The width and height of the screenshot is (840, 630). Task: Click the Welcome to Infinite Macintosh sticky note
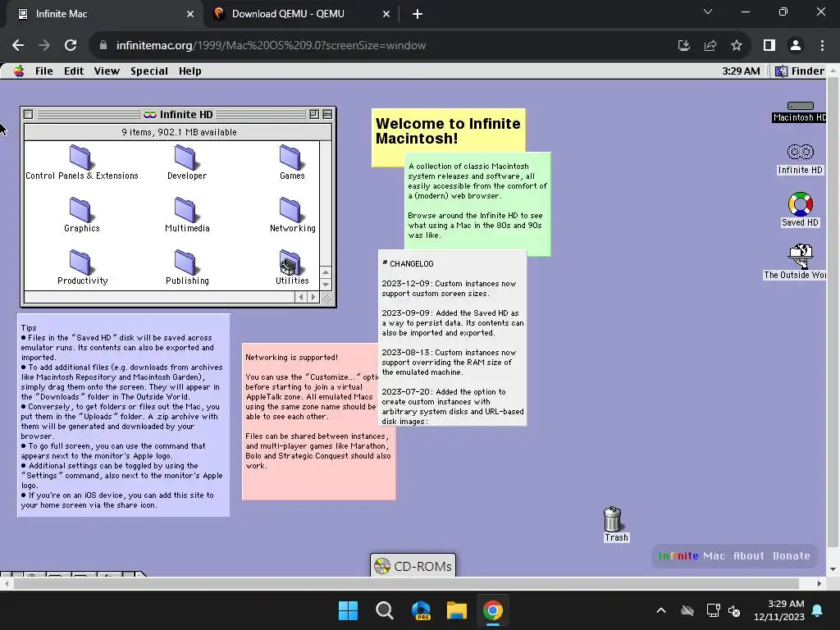[x=448, y=130]
